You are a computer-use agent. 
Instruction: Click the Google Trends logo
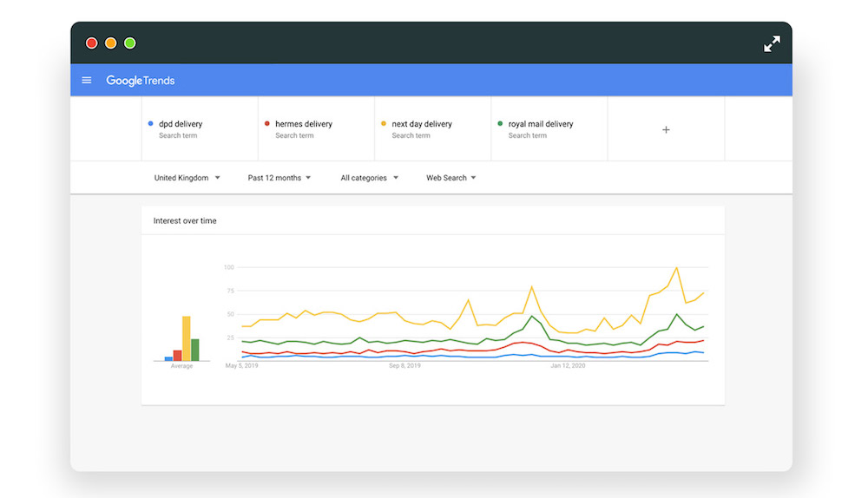pos(141,81)
